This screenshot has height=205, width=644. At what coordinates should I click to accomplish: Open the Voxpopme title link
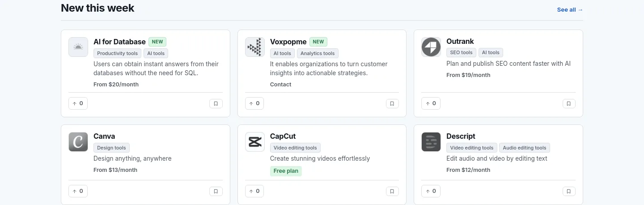pyautogui.click(x=288, y=42)
